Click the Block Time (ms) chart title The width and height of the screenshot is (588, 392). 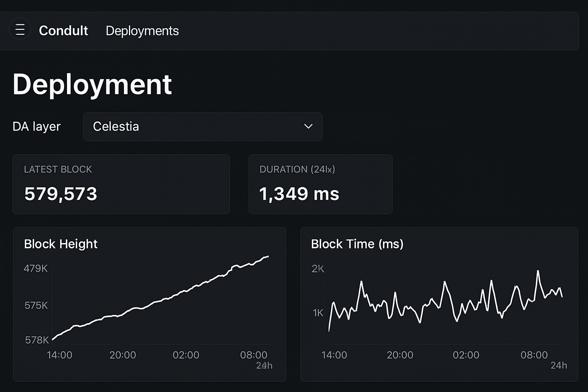(x=357, y=244)
